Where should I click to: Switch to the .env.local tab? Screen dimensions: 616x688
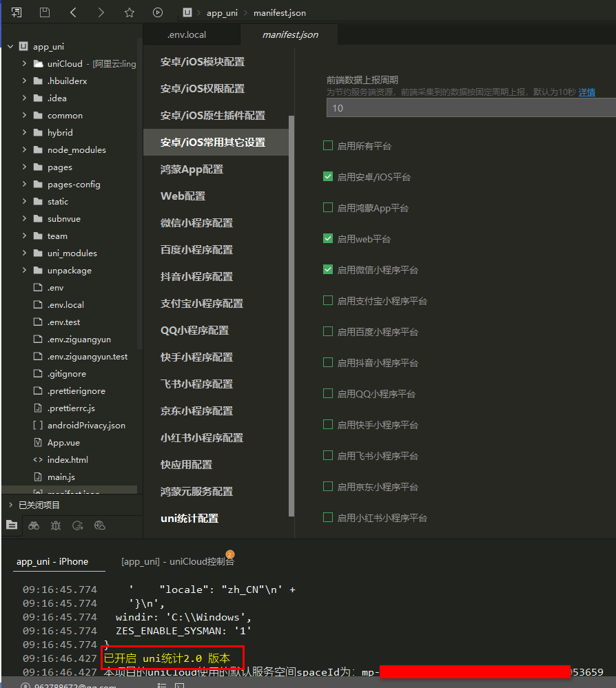[x=187, y=34]
